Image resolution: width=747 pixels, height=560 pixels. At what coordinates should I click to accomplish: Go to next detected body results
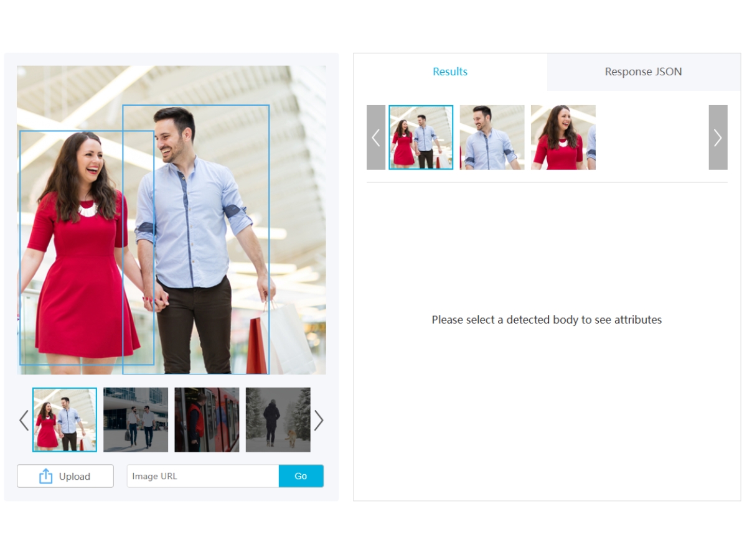(x=718, y=138)
